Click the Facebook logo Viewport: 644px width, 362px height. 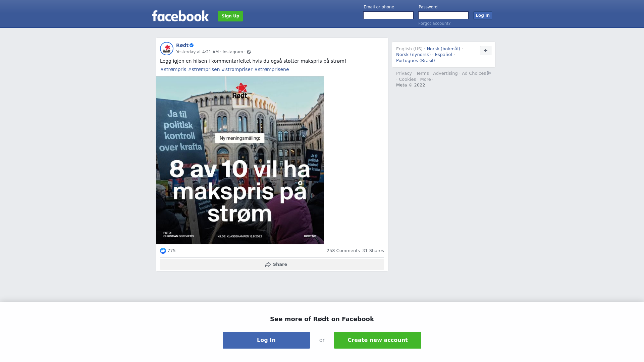pos(180,16)
